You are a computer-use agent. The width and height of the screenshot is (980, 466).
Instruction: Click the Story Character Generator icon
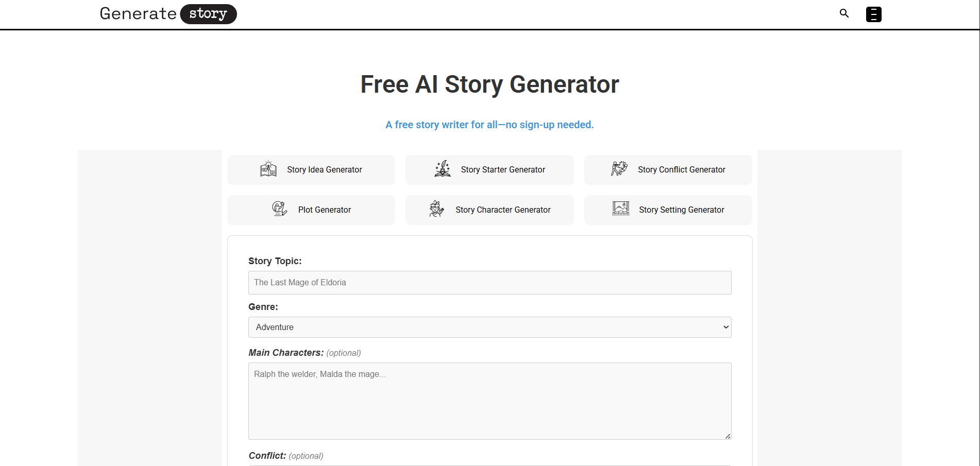tap(437, 209)
